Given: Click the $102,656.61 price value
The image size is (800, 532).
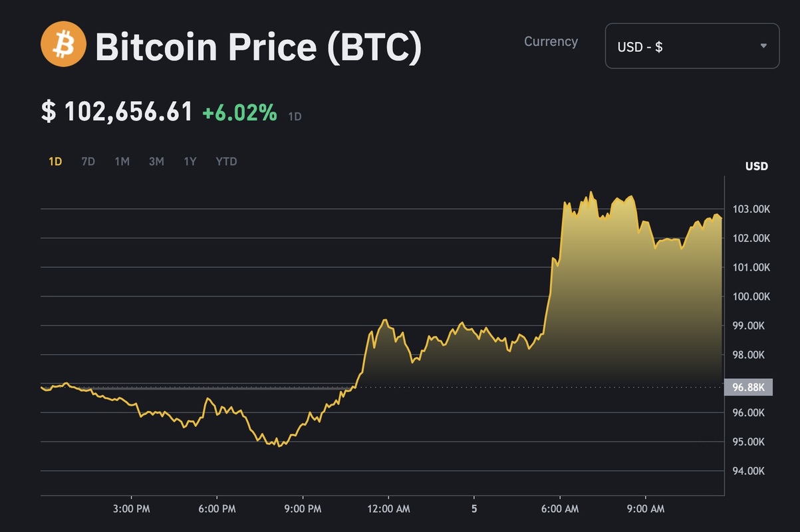Looking at the screenshot, I should coord(117,112).
